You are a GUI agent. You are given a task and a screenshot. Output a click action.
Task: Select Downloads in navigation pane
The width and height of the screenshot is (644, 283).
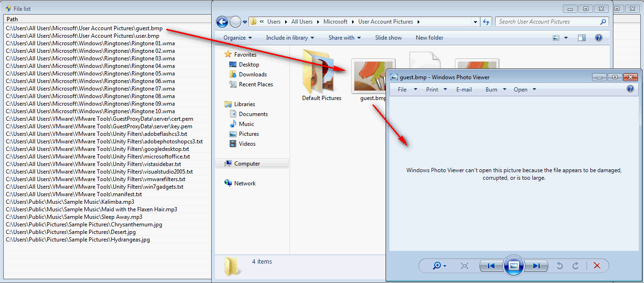click(x=253, y=75)
